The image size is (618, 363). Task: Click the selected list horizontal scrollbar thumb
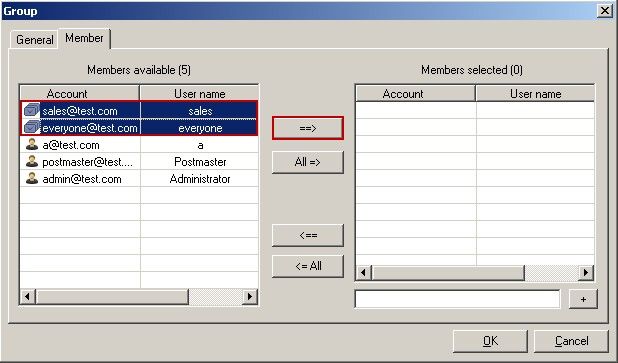pyautogui.click(x=448, y=272)
